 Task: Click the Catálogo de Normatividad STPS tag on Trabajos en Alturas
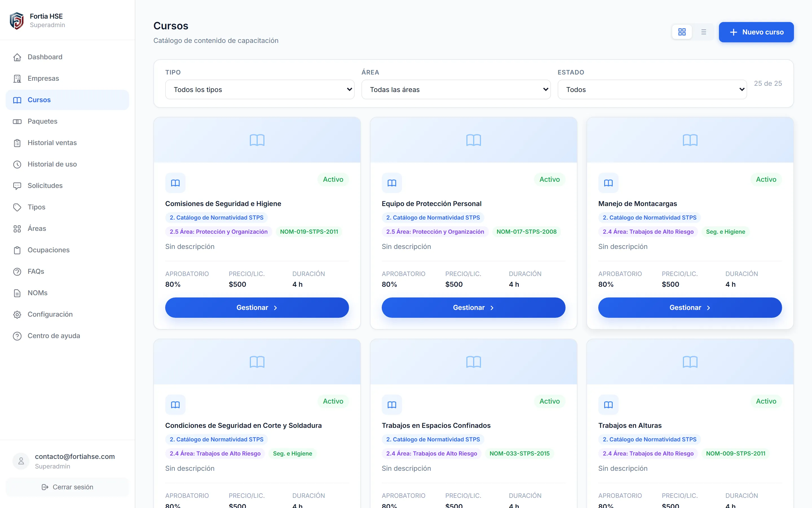point(649,439)
